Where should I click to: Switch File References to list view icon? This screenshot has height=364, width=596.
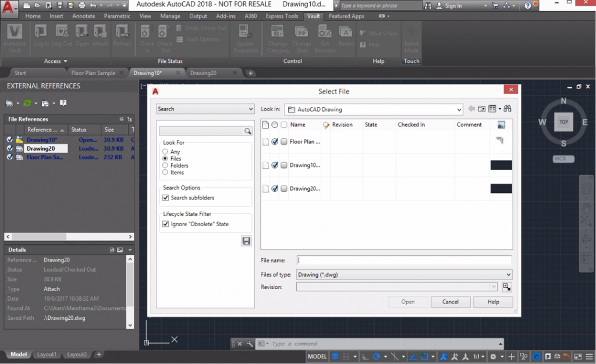coord(122,119)
